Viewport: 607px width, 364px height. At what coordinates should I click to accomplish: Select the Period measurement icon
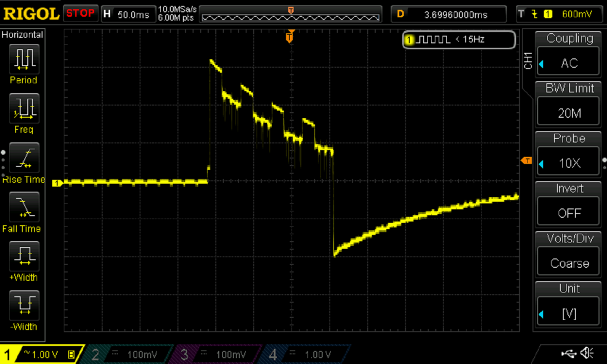point(24,59)
